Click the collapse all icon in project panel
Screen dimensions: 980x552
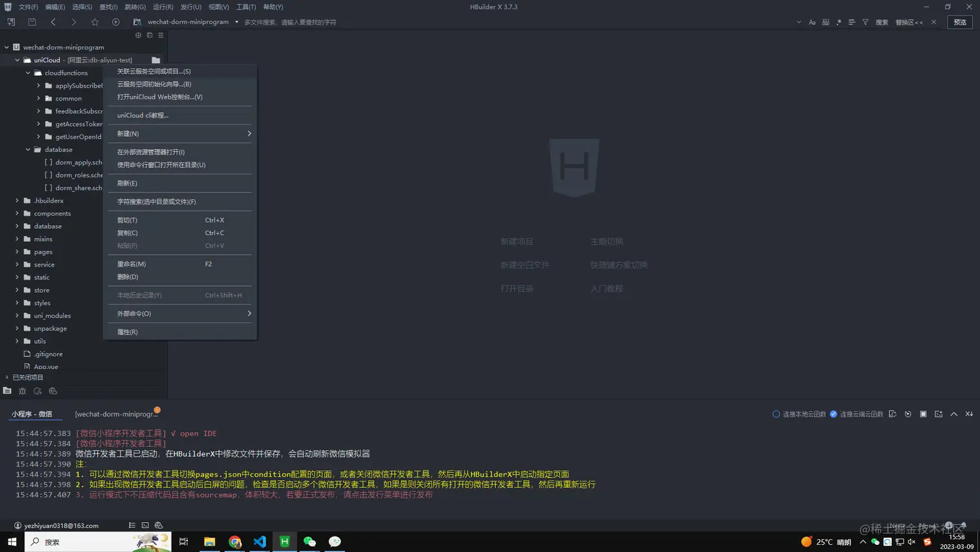pos(150,35)
